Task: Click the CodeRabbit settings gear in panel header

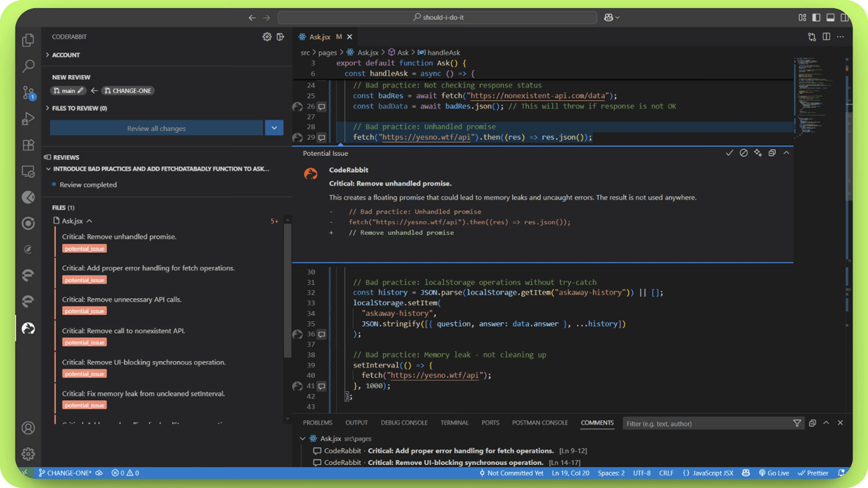Action: click(x=267, y=37)
